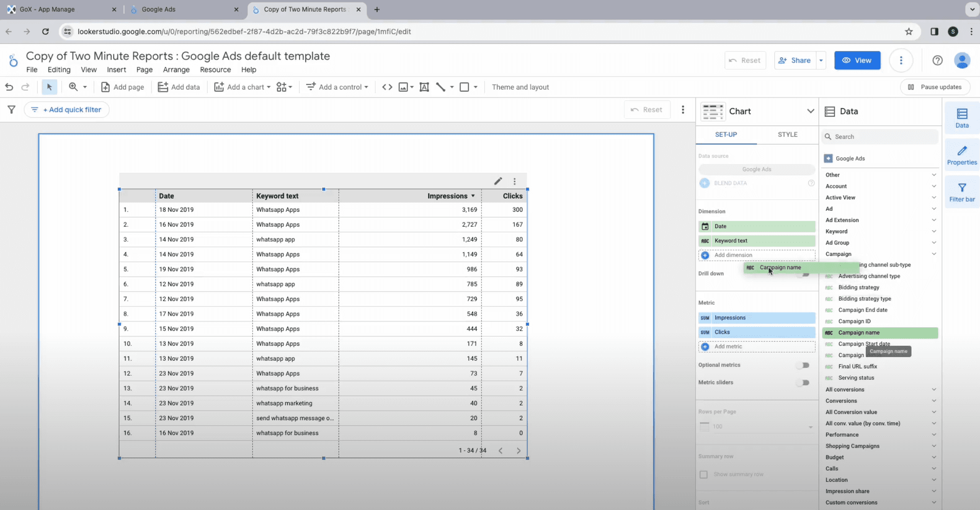The width and height of the screenshot is (980, 510).
Task: Click the zoom magnifier icon
Action: (x=73, y=87)
